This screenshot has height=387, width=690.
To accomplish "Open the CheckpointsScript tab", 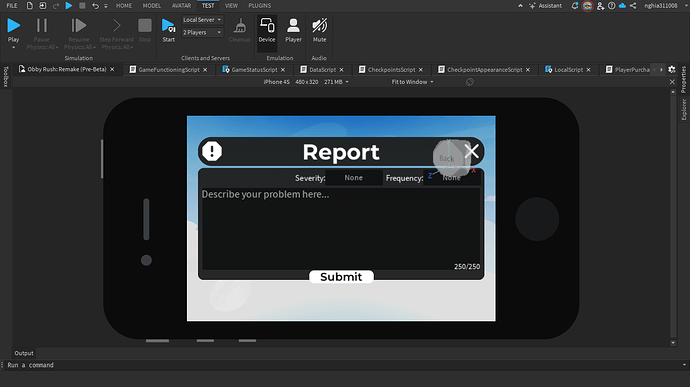I will pyautogui.click(x=391, y=70).
